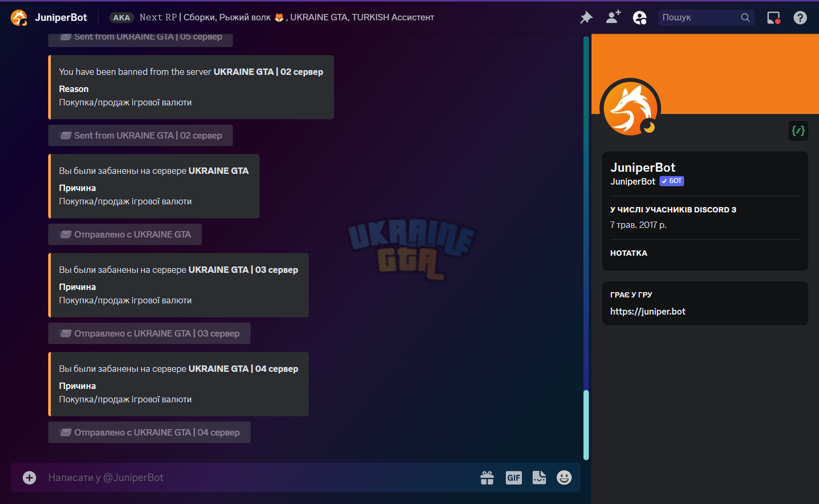The image size is (819, 504).
Task: Click the ГРАЄ У ГРУ heading
Action: (x=631, y=295)
